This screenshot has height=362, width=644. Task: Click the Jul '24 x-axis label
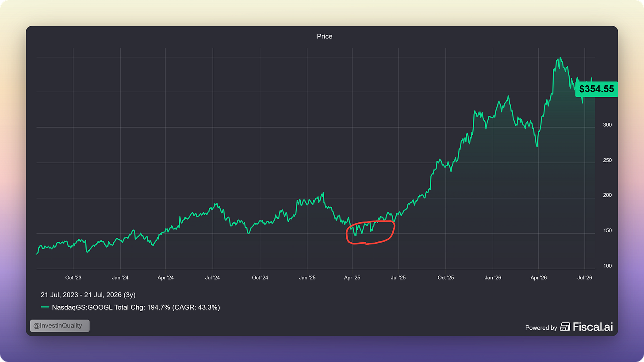(213, 278)
